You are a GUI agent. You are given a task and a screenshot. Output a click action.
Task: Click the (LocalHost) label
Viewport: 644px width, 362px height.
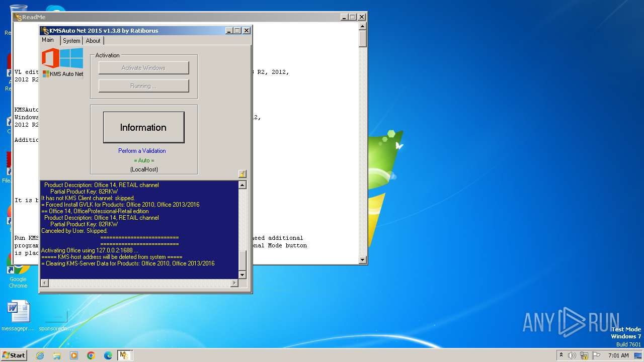[x=144, y=169]
